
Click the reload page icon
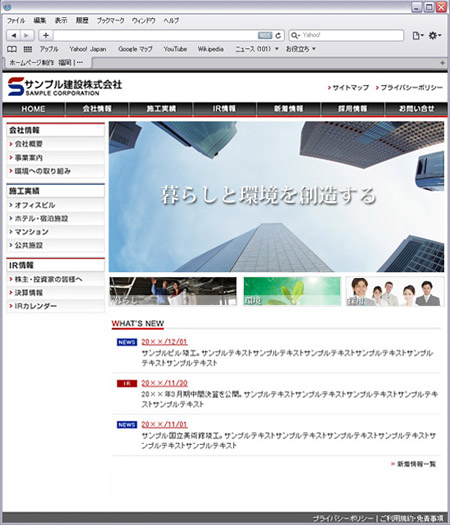tap(278, 35)
